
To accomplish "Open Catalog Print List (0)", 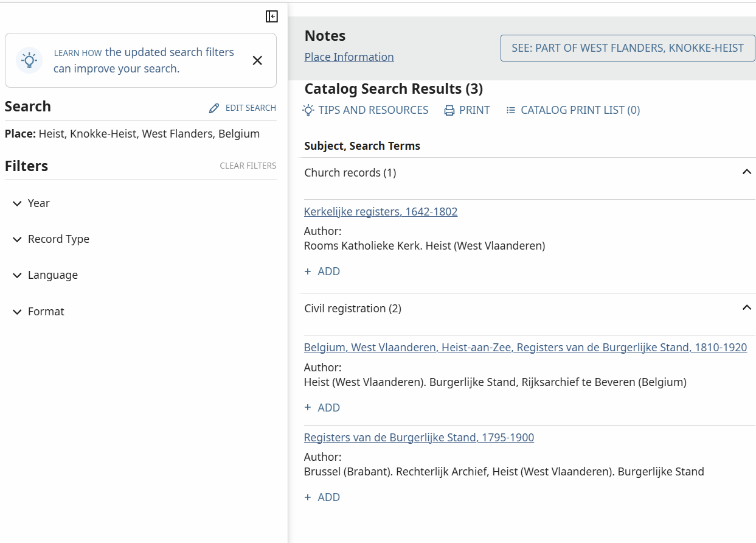I will pos(573,110).
